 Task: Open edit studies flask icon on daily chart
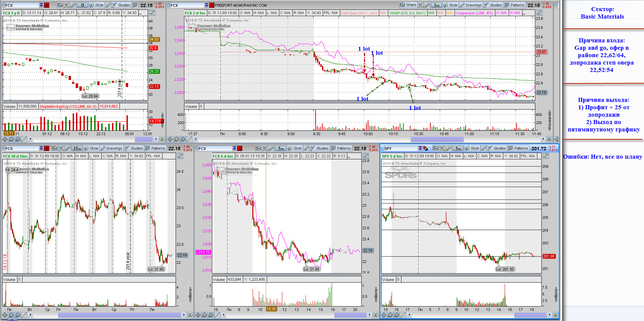(67, 5)
